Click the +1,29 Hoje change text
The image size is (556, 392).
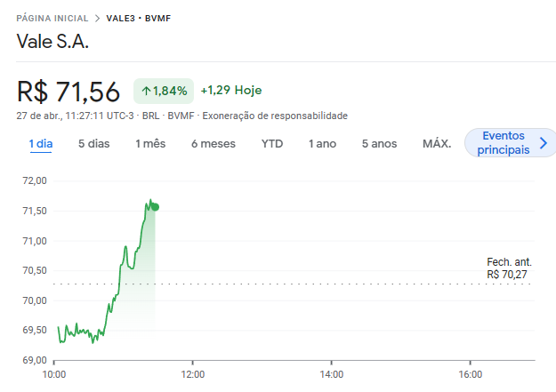[231, 91]
